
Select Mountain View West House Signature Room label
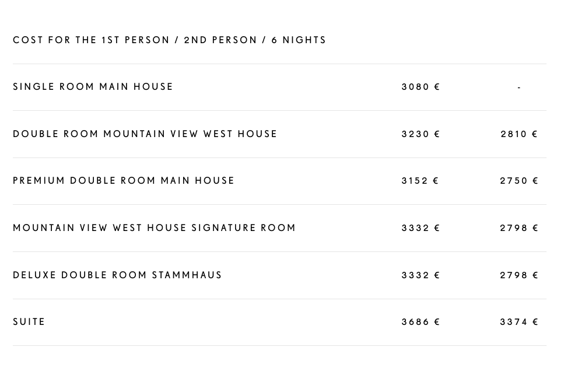(x=154, y=228)
